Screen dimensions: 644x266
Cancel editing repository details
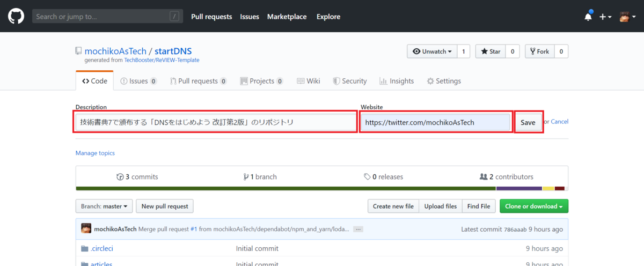click(x=560, y=122)
